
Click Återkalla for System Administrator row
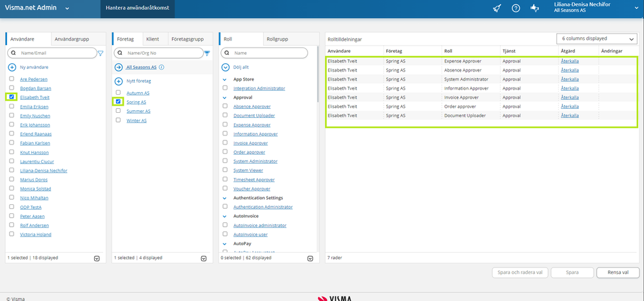click(x=570, y=79)
